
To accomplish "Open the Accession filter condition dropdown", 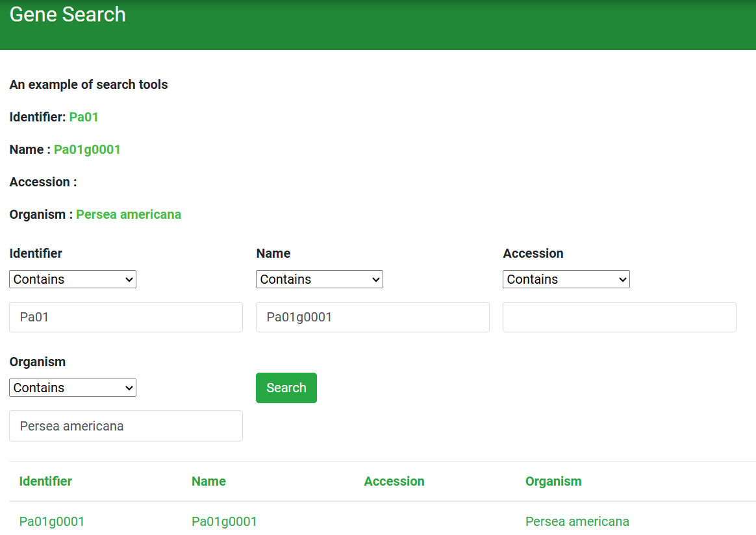I will [566, 279].
